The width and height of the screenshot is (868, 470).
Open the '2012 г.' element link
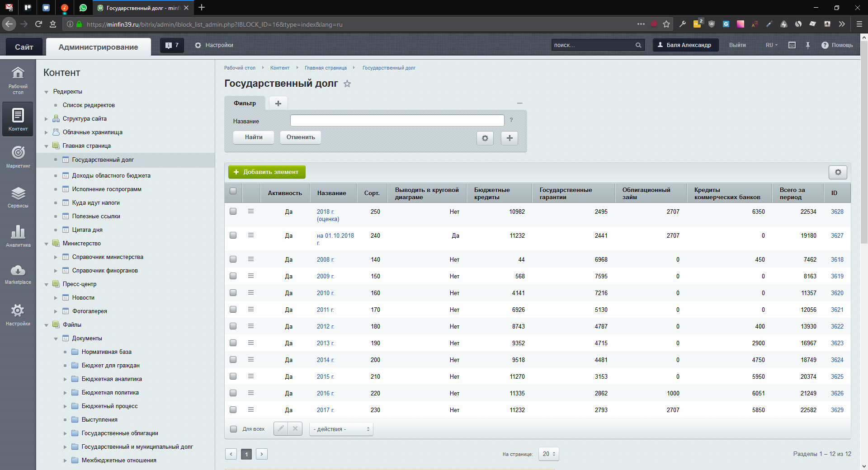tap(325, 326)
